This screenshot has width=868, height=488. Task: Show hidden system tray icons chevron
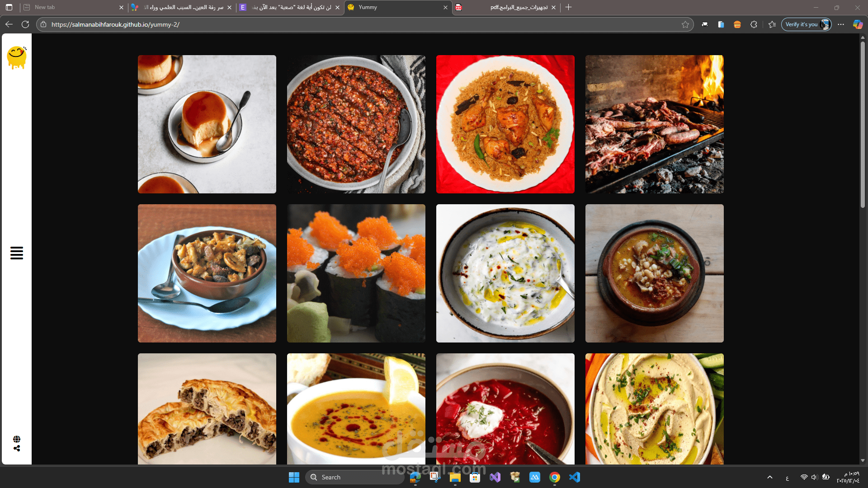(770, 477)
